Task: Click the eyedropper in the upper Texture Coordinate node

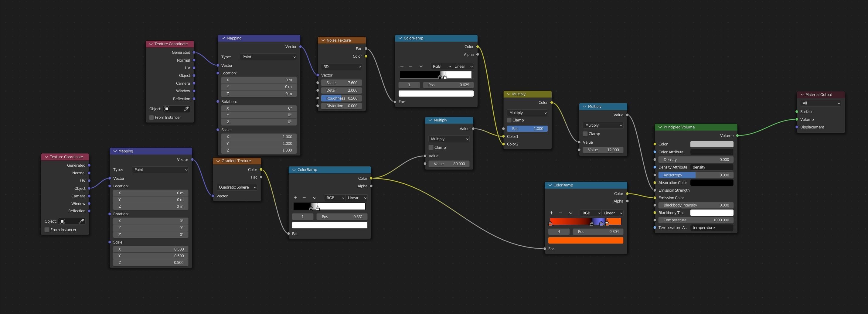Action: [x=186, y=109]
